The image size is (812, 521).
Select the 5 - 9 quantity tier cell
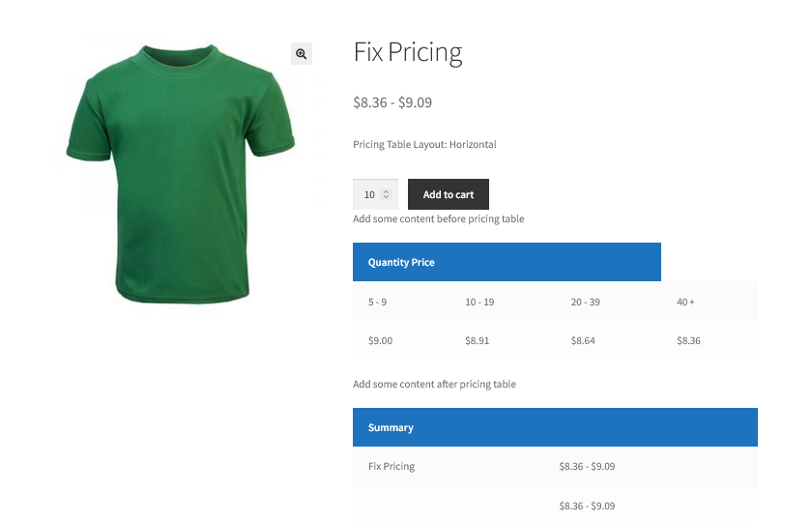click(x=377, y=302)
